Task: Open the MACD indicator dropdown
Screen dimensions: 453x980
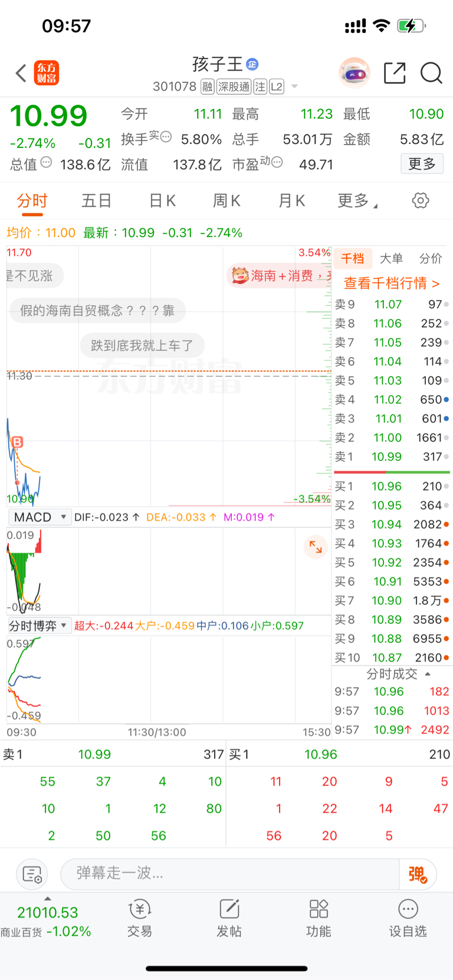Action: (x=40, y=517)
